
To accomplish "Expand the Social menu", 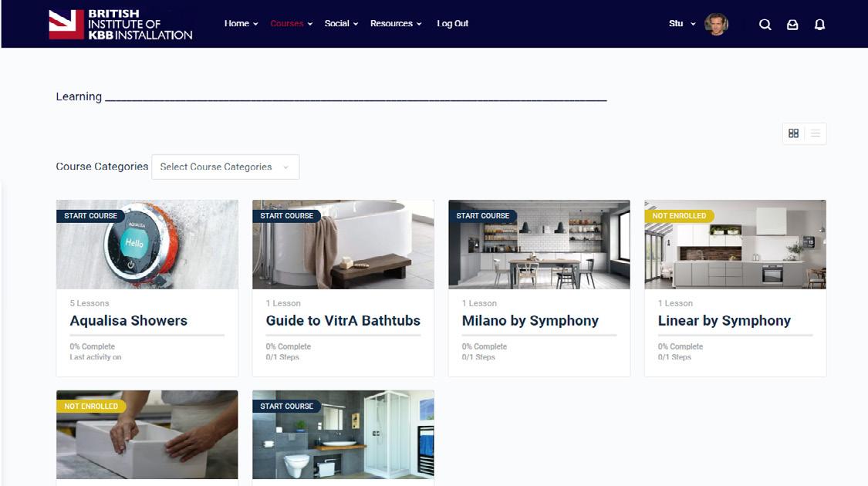I will pos(341,23).
